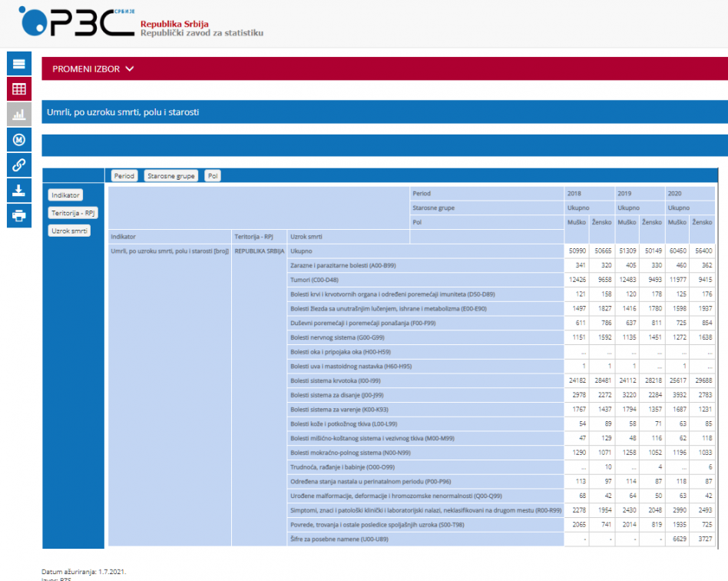Click the download icon in sidebar

tap(19, 190)
